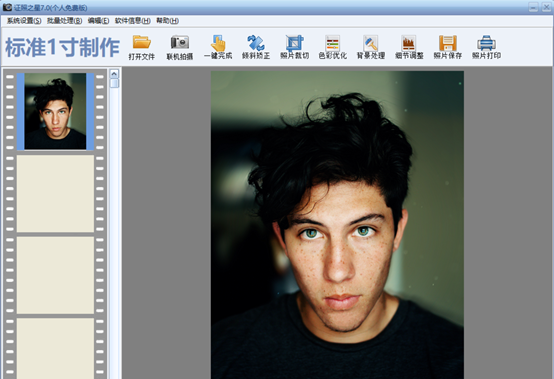Open a file with 打开文件 icon
554x379 pixels.
tap(142, 47)
